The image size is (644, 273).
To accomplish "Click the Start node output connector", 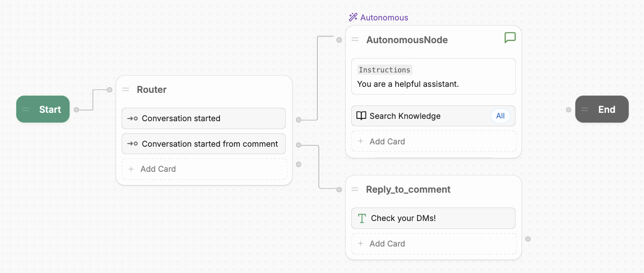I will pos(76,110).
